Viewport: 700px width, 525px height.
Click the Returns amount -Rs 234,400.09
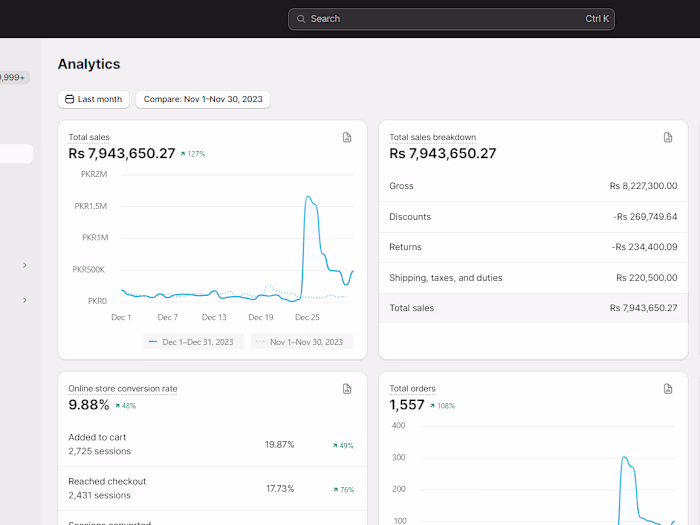pos(644,247)
